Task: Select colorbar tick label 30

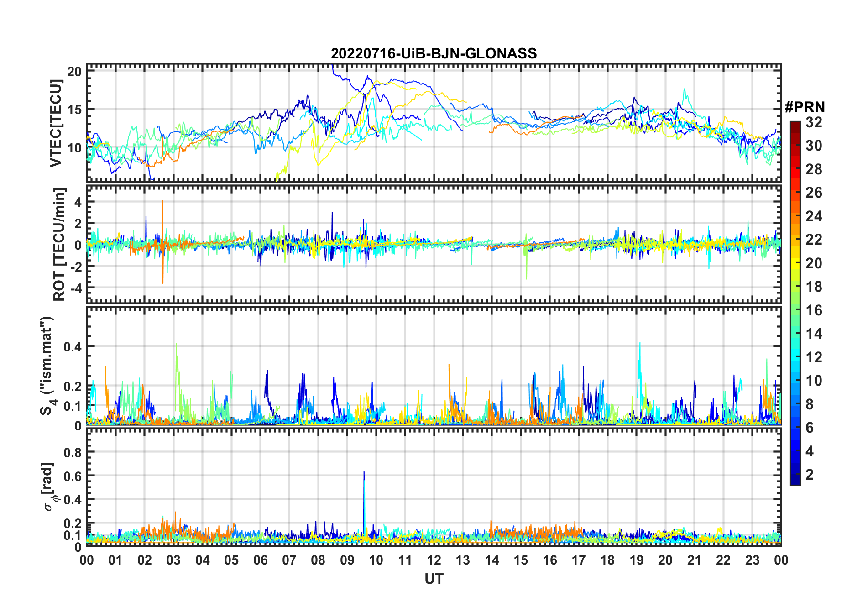Action: coord(814,146)
